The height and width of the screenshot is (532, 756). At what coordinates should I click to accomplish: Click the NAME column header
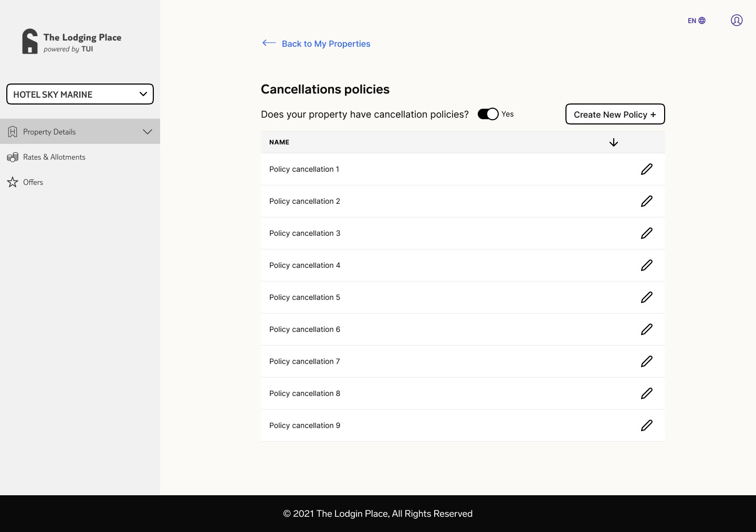[279, 142]
